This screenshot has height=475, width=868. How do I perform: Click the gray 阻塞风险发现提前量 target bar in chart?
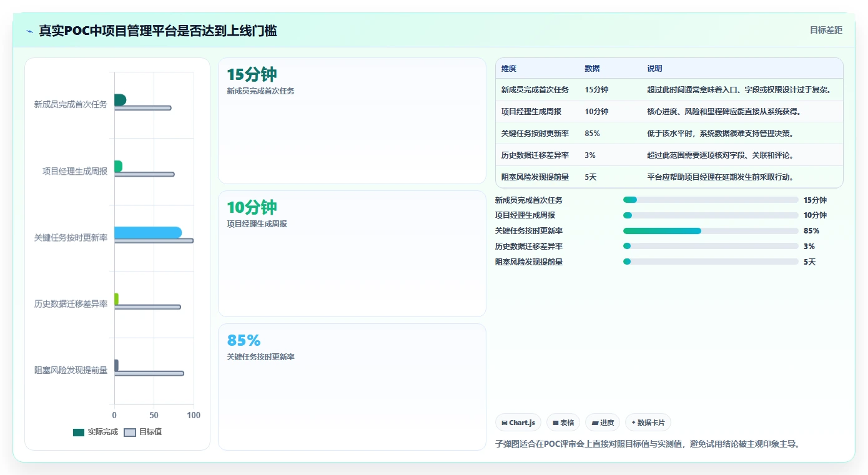point(149,373)
